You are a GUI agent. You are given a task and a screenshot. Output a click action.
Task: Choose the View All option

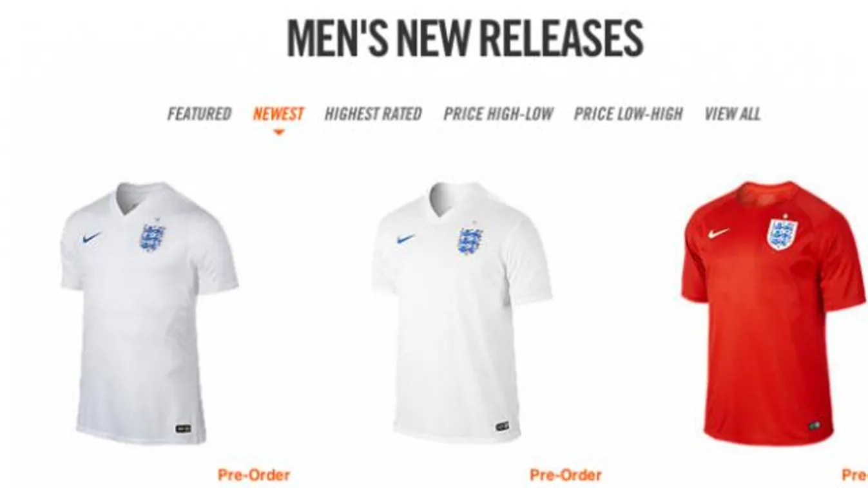coord(733,114)
